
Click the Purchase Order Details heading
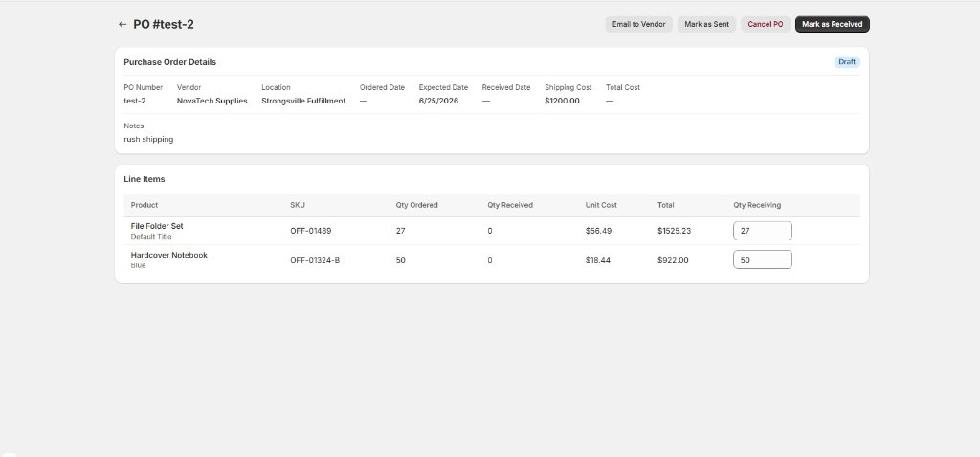[170, 62]
